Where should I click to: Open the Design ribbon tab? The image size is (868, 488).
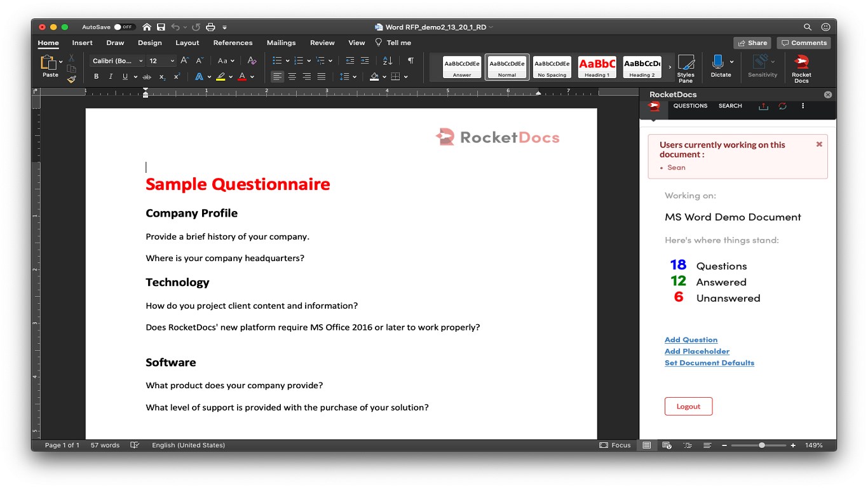[150, 43]
